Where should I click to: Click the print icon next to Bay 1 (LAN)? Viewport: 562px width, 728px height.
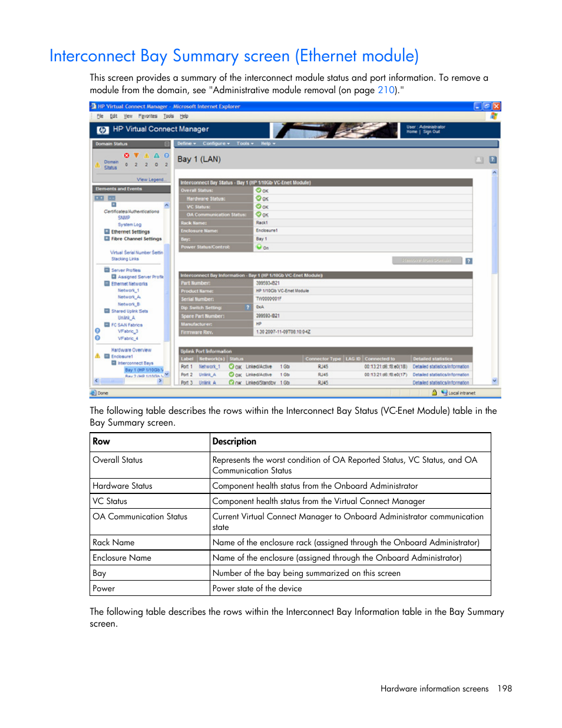tap(479, 160)
